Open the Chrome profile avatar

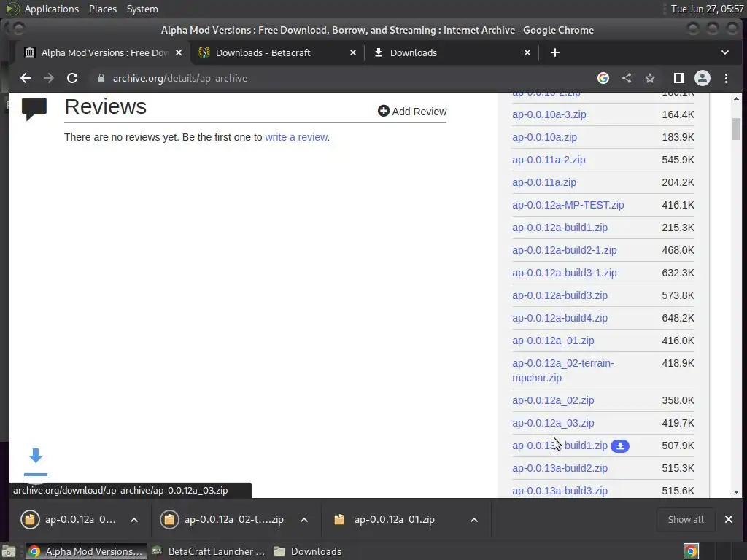[703, 78]
